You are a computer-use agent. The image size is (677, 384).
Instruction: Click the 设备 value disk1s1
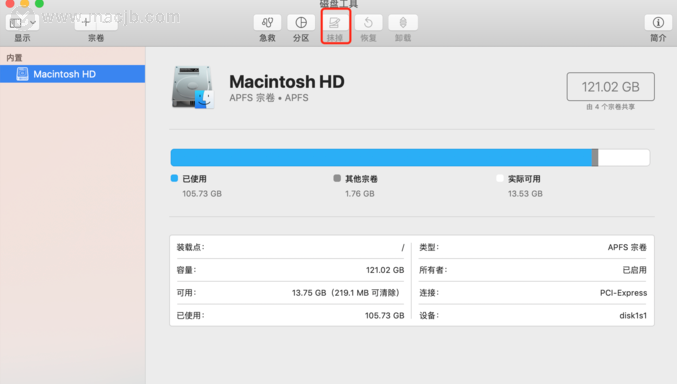point(633,316)
